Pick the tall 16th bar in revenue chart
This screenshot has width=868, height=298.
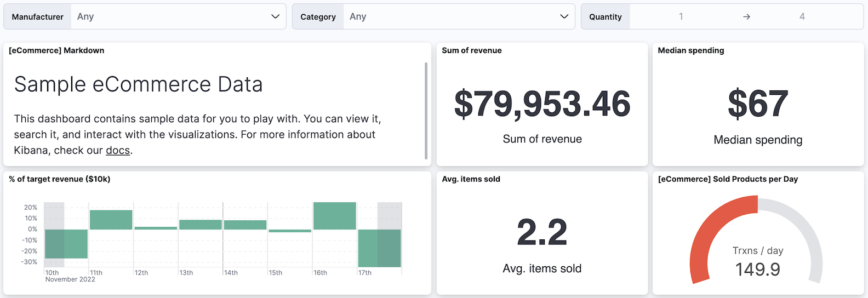[x=335, y=216]
